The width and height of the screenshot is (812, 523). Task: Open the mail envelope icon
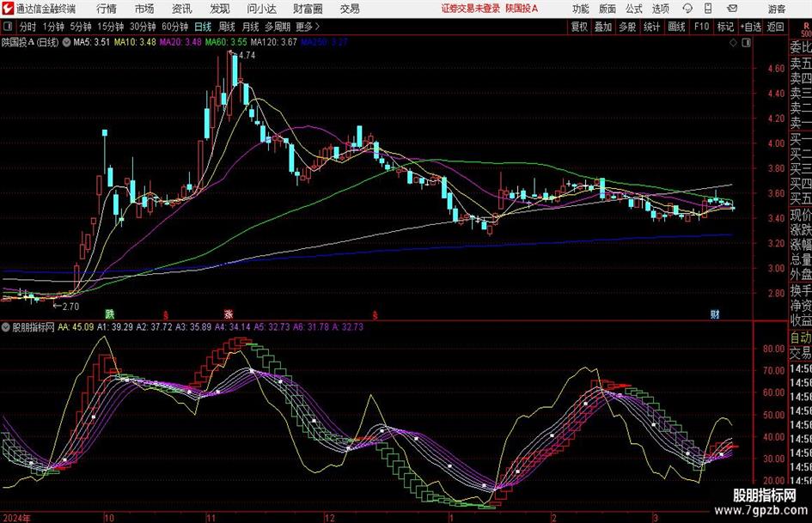tap(732, 9)
